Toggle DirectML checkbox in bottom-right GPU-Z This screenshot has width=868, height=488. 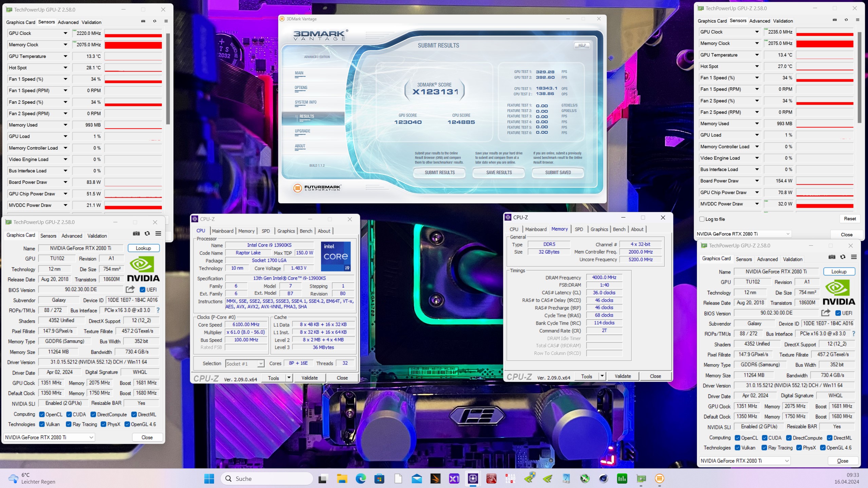tap(830, 438)
